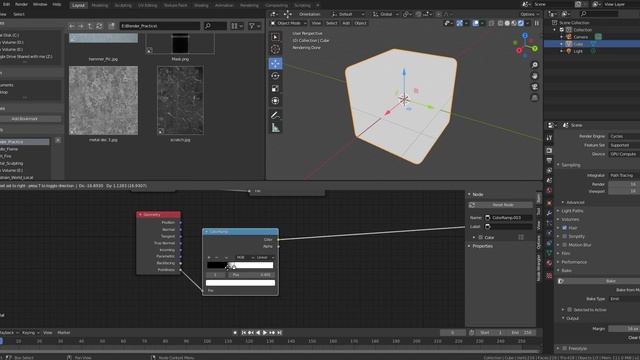Viewport: 640px width, 360px height.
Task: Click the white ColorRamp stop color swatch
Action: point(240,283)
